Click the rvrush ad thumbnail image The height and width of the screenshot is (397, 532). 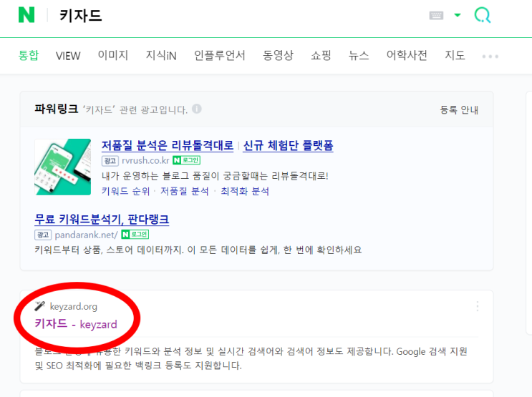(63, 167)
